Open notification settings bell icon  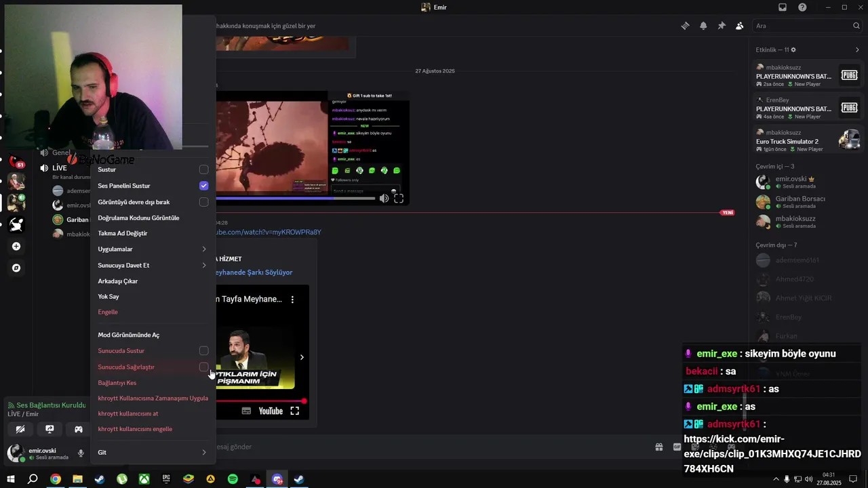pyautogui.click(x=703, y=26)
